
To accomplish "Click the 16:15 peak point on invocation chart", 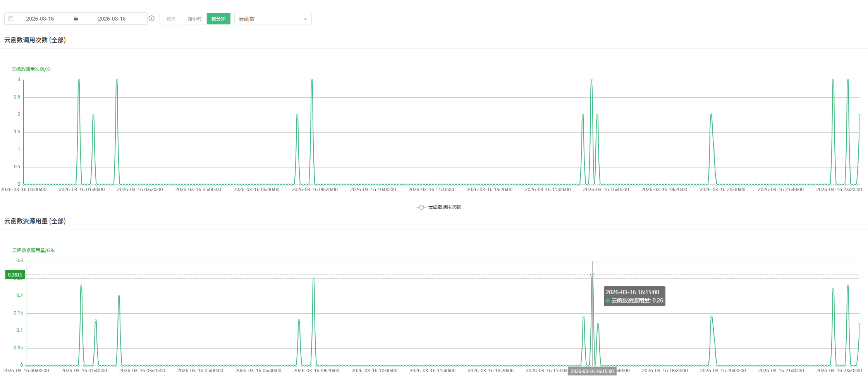I will pos(591,80).
